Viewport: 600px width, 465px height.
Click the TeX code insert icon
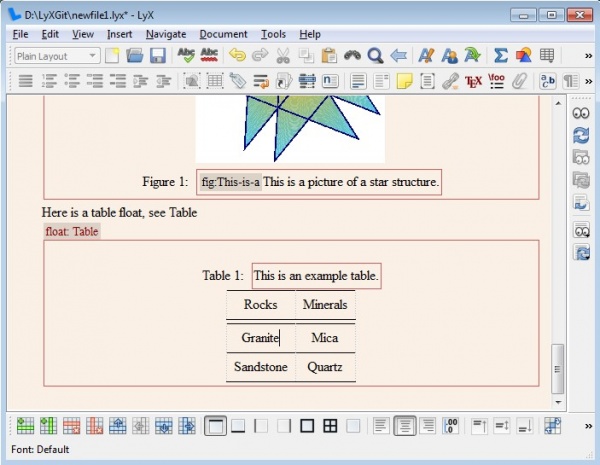coord(474,81)
